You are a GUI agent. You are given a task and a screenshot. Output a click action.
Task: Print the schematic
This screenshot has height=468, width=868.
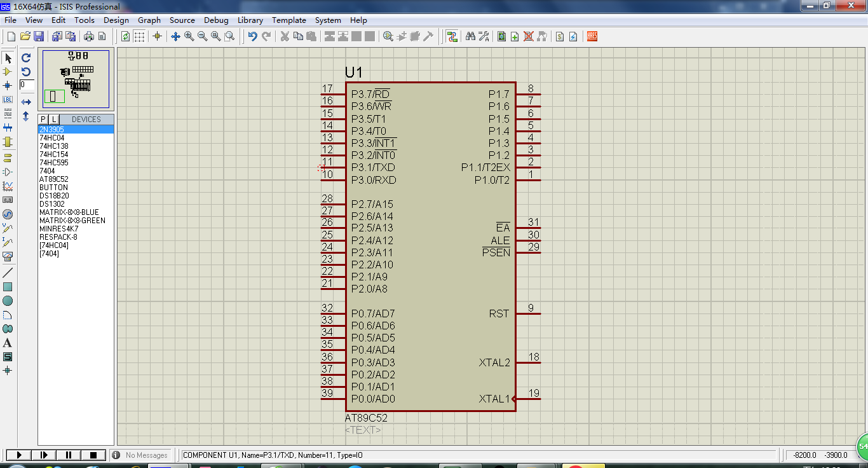tap(89, 36)
